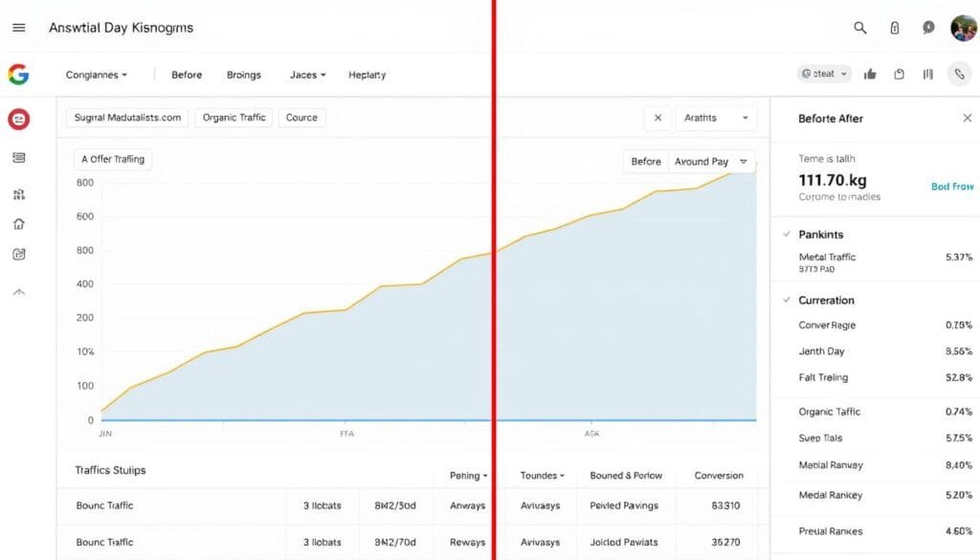Image resolution: width=980 pixels, height=560 pixels.
Task: Click the Bod Frow link
Action: [952, 186]
